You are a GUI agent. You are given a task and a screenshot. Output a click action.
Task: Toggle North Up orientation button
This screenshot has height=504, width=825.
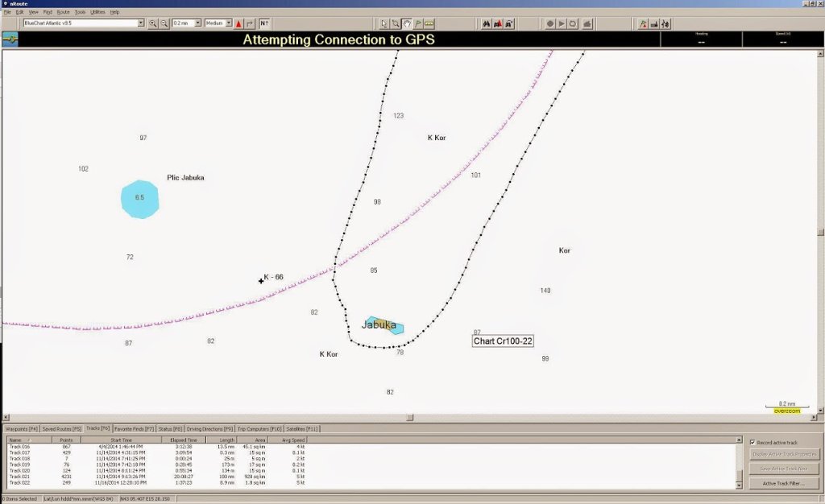[264, 23]
